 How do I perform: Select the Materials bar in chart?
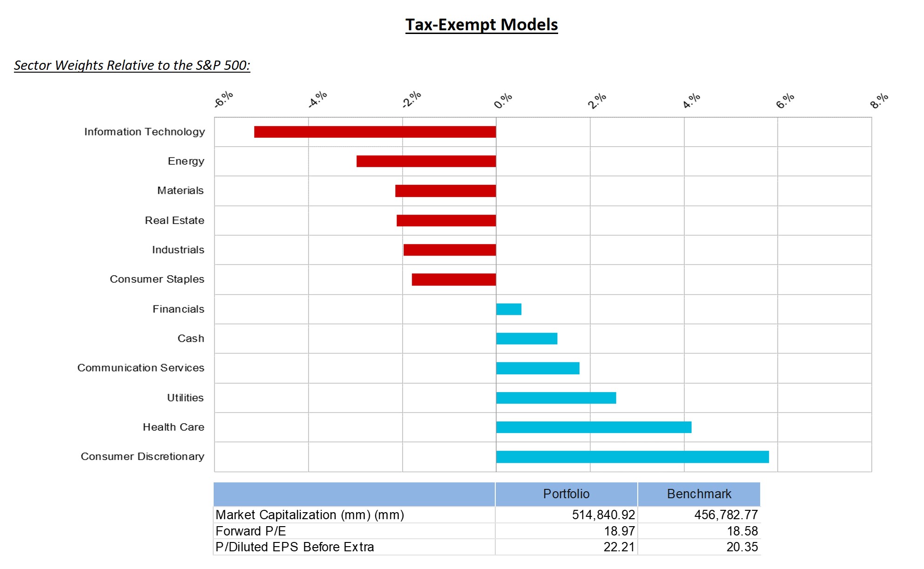445,191
